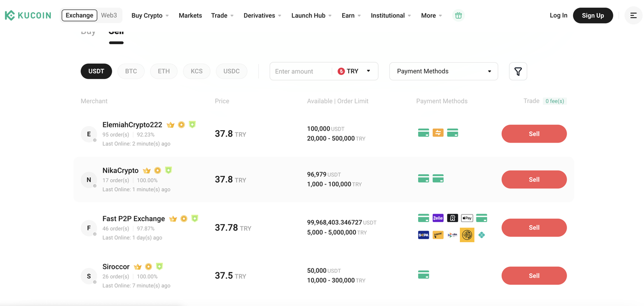This screenshot has height=306, width=644.
Task: Open the Derivatives menu
Action: coord(262,16)
